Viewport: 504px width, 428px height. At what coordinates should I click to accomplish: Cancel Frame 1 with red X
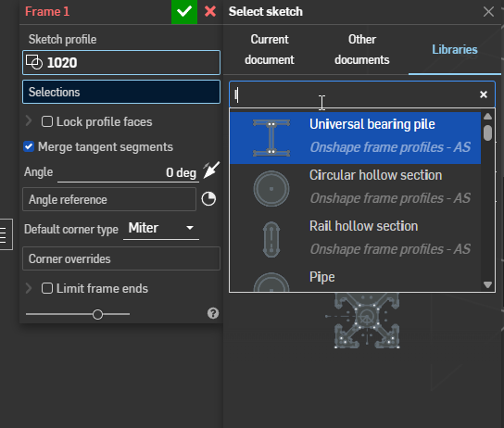click(210, 11)
